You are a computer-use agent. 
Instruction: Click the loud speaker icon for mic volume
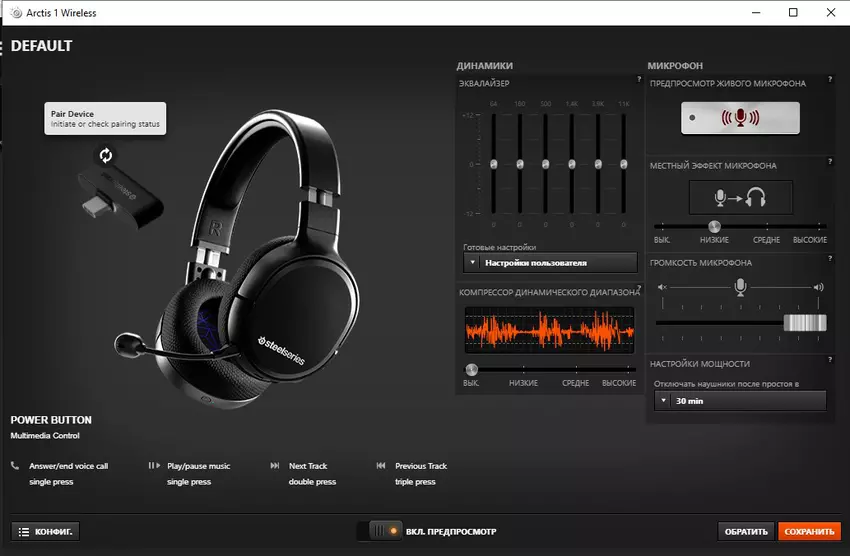819,287
